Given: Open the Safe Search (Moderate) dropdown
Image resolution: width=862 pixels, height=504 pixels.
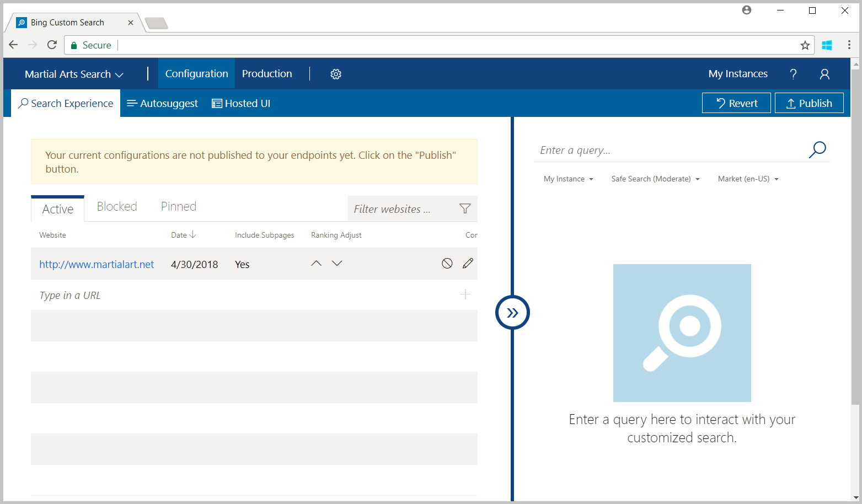Looking at the screenshot, I should click(655, 178).
